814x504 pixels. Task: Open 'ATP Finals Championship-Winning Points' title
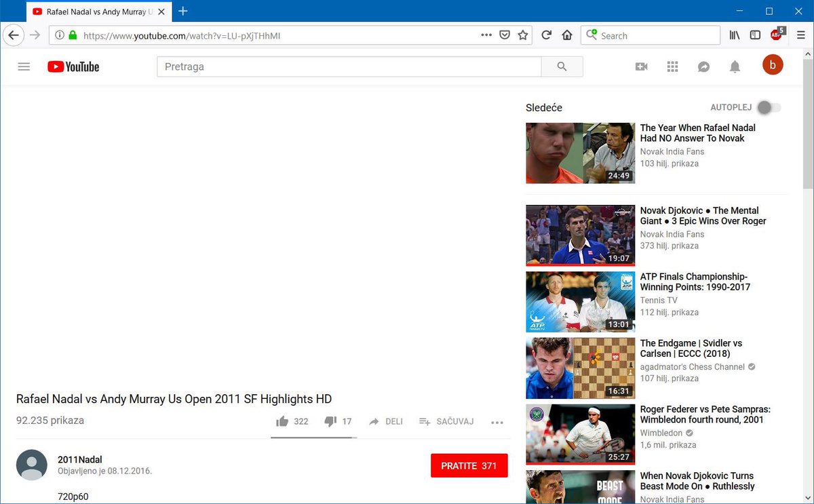695,282
